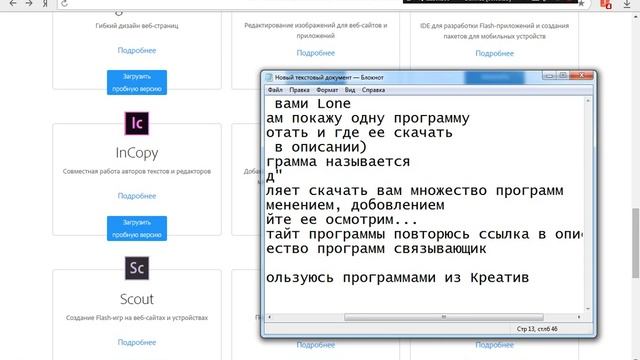The width and height of the screenshot is (640, 360).
Task: Click the browser page vertical scrollbar thumb
Action: point(636,243)
